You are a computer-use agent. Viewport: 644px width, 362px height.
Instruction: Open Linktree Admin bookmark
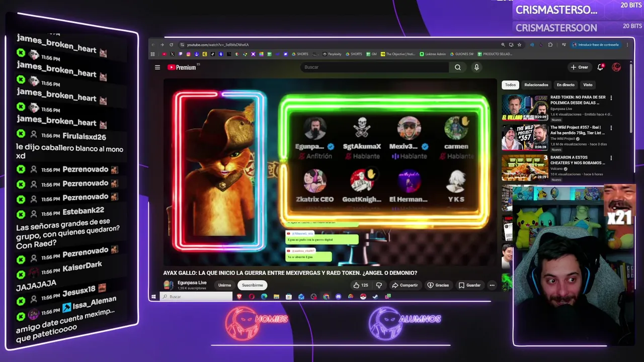point(433,54)
